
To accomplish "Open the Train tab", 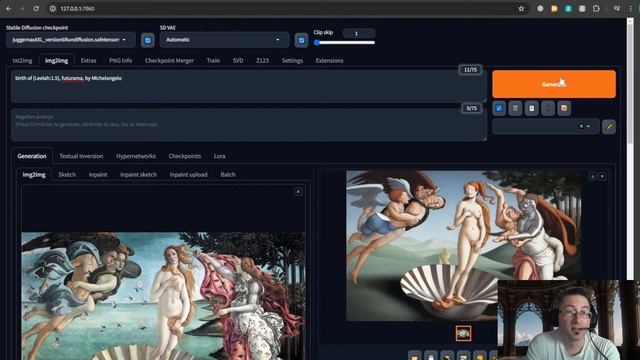I will (213, 60).
